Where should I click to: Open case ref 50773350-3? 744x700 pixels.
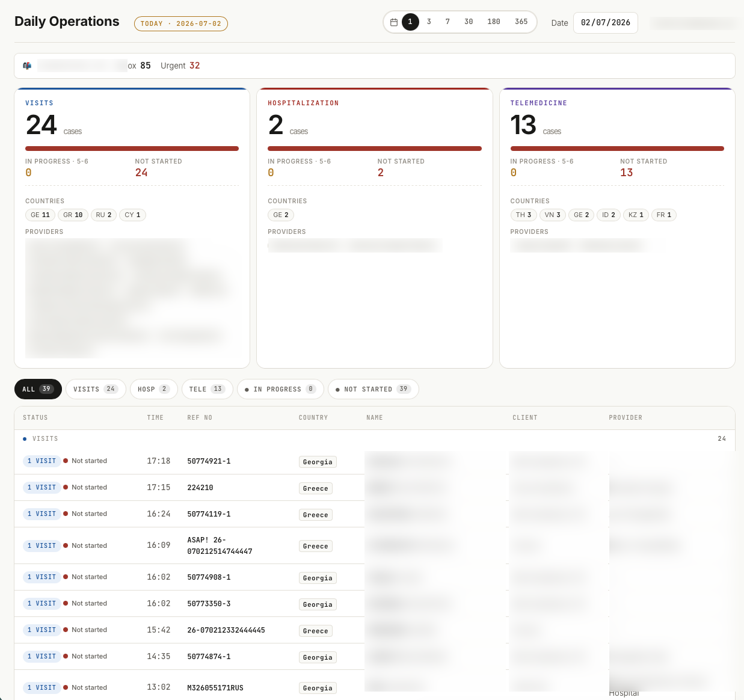point(209,604)
